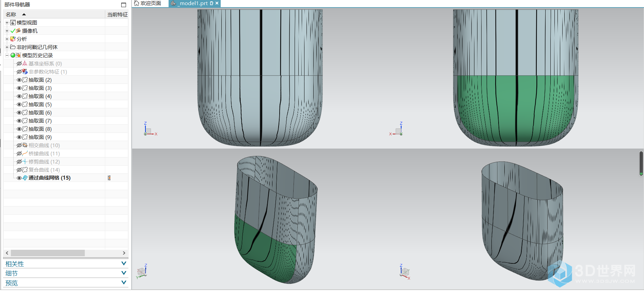644x292 pixels.
Task: Hide 抽取面 (8) with its eye icon
Action: tap(19, 129)
